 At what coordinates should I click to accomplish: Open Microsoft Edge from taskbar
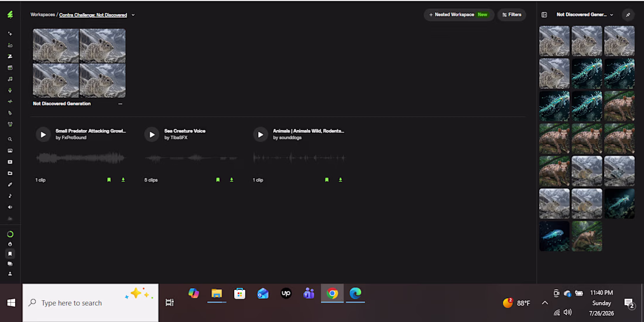click(355, 294)
